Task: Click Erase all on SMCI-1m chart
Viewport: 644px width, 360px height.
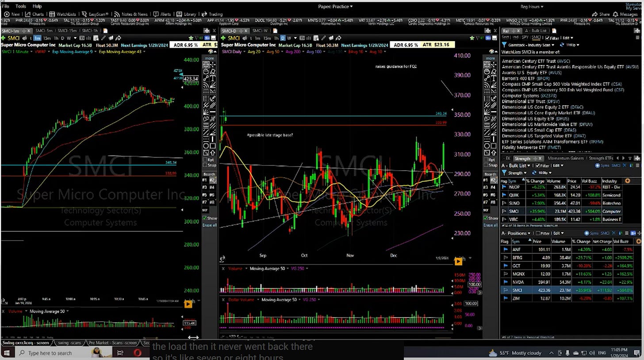Action: click(210, 225)
